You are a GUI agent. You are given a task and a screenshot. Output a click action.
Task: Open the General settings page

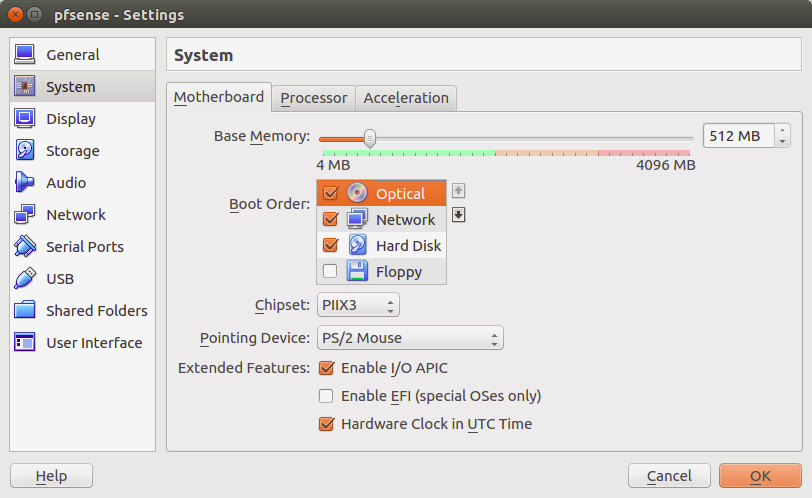pyautogui.click(x=82, y=54)
